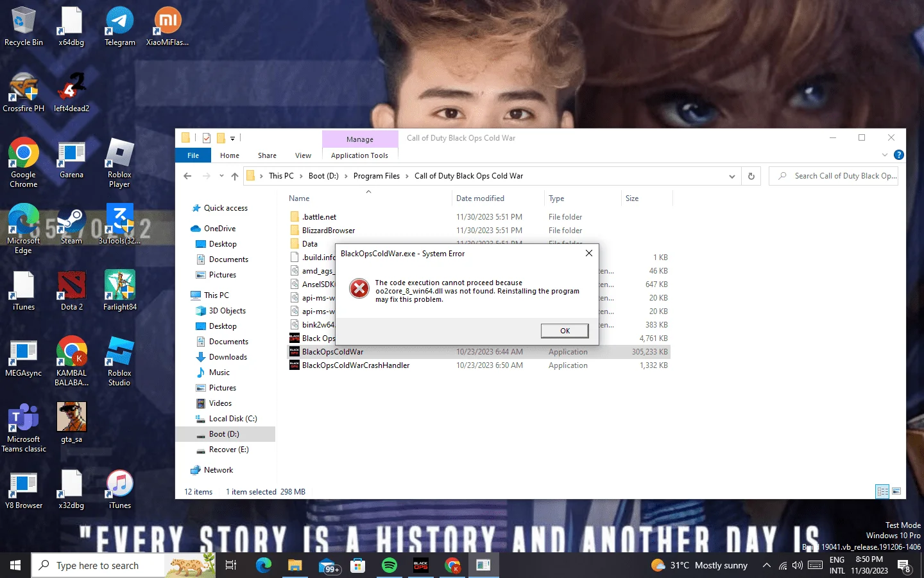The height and width of the screenshot is (578, 924).
Task: Select Quick access in navigation pane
Action: tap(225, 208)
